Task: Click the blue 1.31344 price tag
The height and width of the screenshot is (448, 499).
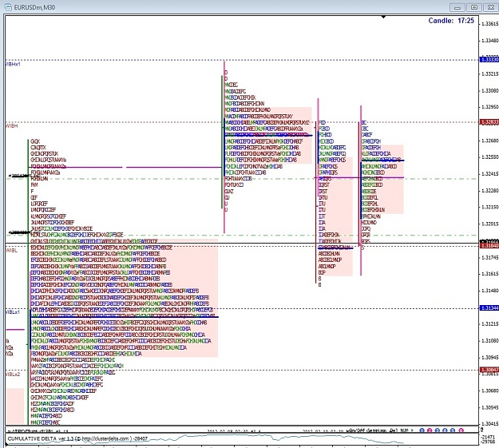Action: click(489, 308)
